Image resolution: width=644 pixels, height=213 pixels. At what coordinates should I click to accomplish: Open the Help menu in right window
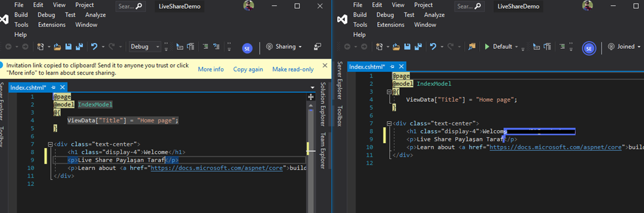(359, 35)
